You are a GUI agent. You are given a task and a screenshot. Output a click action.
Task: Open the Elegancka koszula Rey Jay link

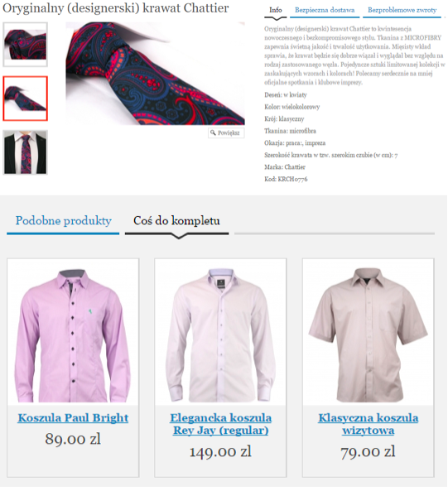pos(221,424)
